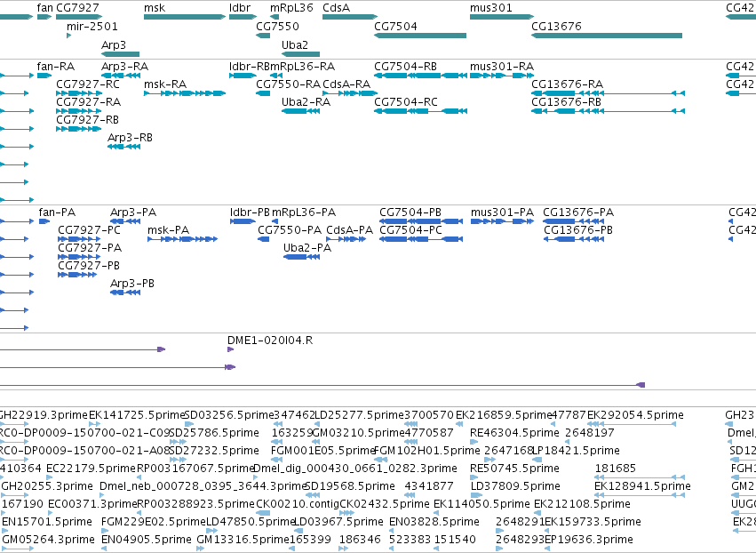Select the fan-PA protein feature

(x=44, y=221)
